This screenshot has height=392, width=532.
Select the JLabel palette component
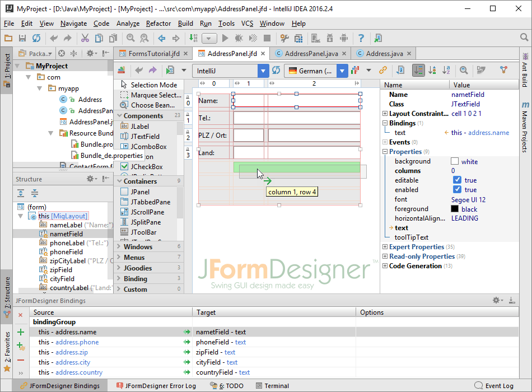pos(139,126)
